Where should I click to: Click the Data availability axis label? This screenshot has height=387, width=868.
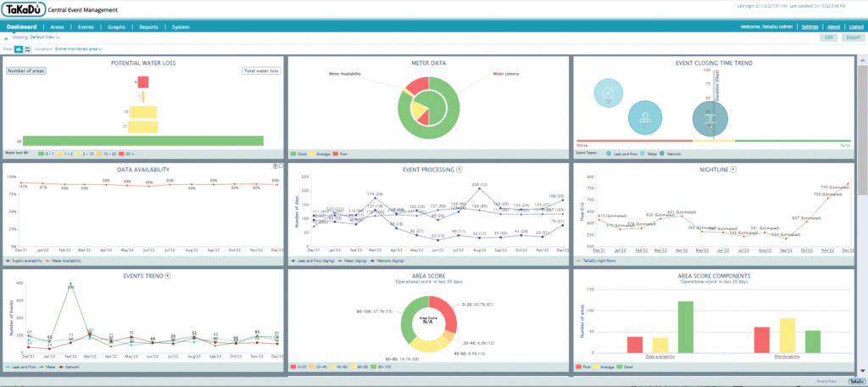[x=660, y=357]
